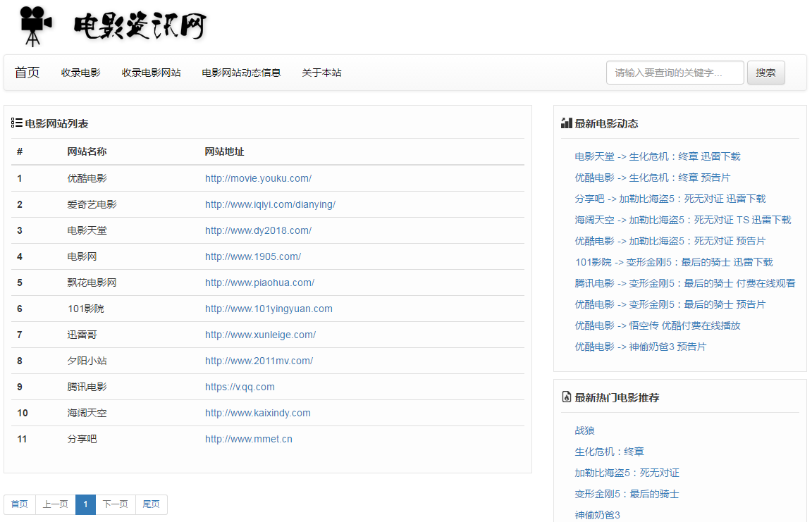Open the 收录电影网站 menu item

(x=151, y=72)
